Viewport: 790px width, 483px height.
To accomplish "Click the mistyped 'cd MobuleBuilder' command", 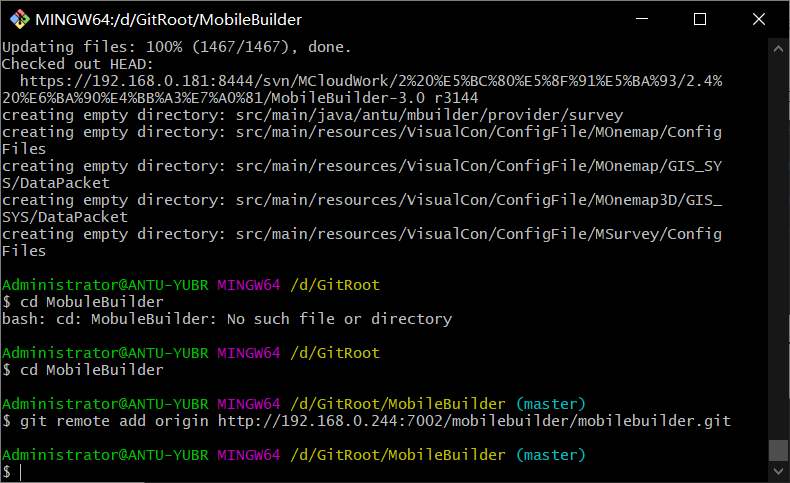I will click(x=92, y=302).
